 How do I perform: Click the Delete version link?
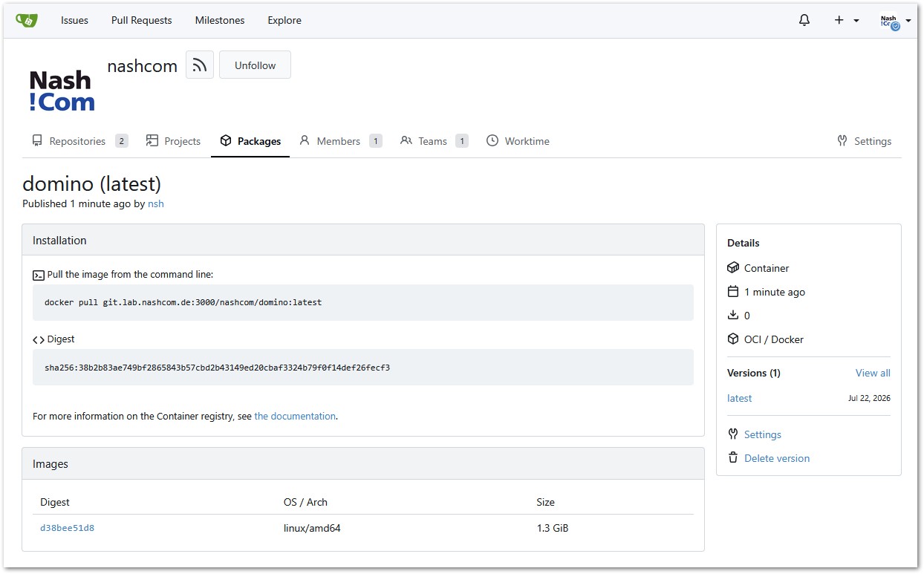(x=777, y=458)
